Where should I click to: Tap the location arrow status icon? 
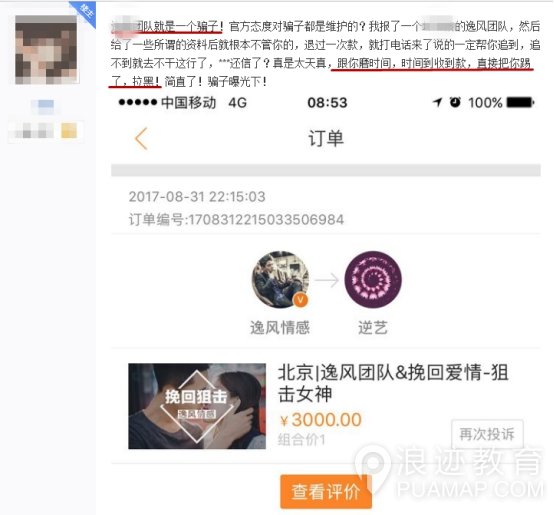tap(437, 102)
